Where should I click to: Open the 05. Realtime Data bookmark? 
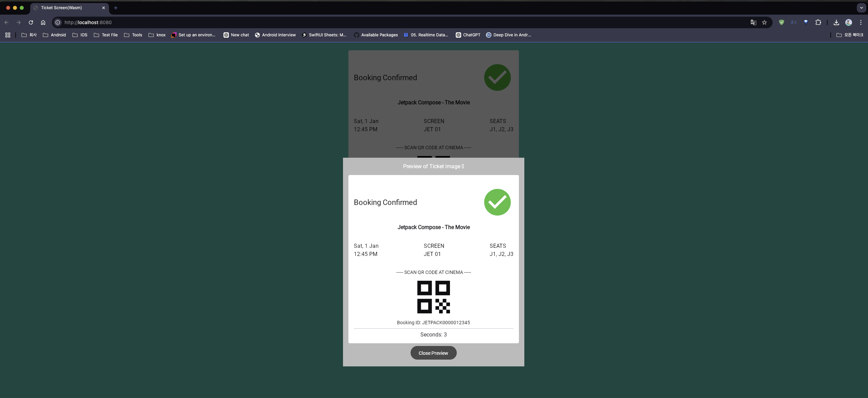426,35
